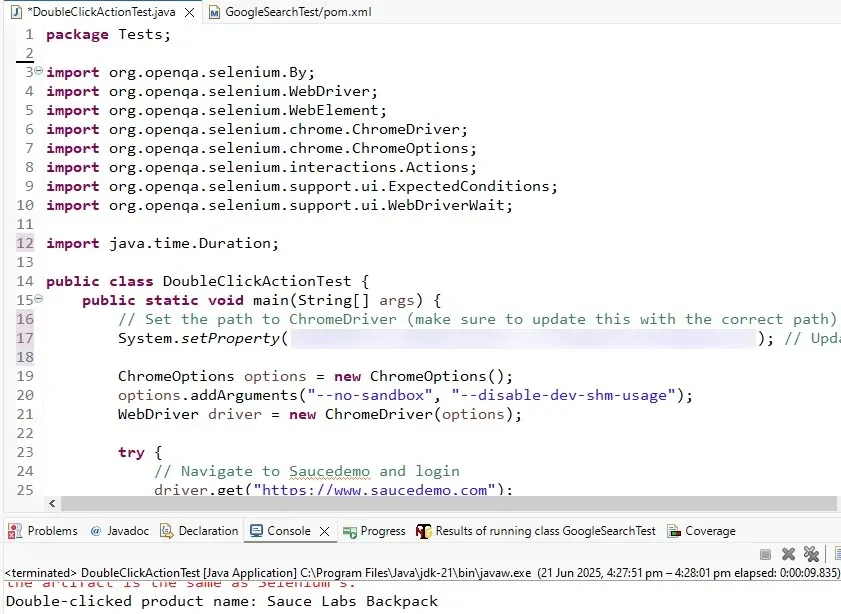The image size is (841, 614).
Task: Open Results of running class GoogleSearchTest tab
Action: [536, 531]
